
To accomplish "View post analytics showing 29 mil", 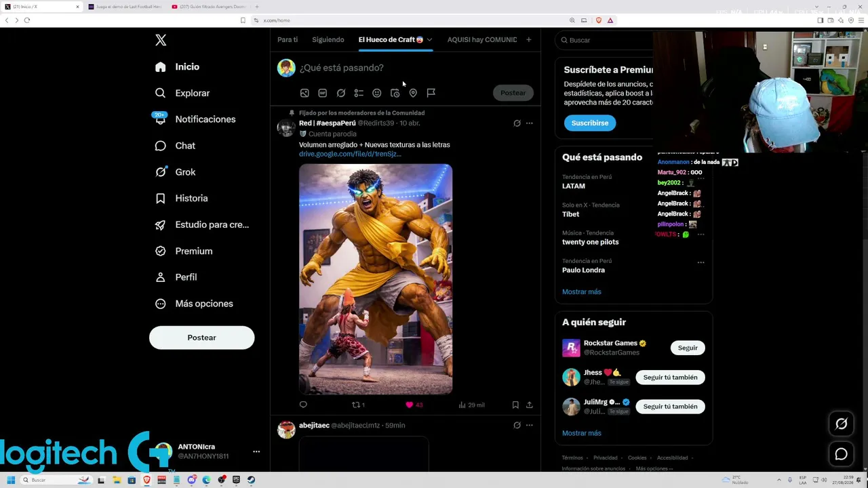I will pos(471,405).
